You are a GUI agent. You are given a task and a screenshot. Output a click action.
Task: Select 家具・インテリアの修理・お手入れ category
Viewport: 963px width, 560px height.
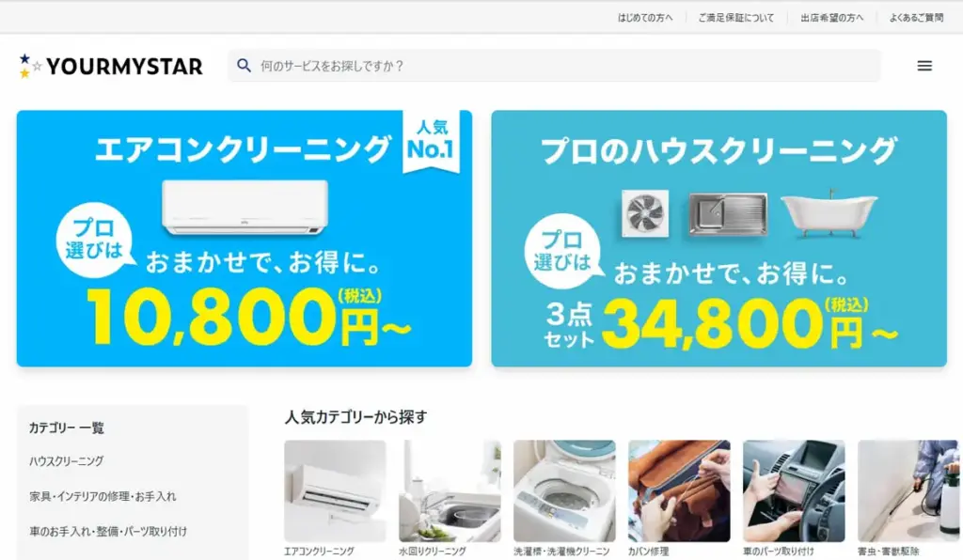(x=103, y=496)
